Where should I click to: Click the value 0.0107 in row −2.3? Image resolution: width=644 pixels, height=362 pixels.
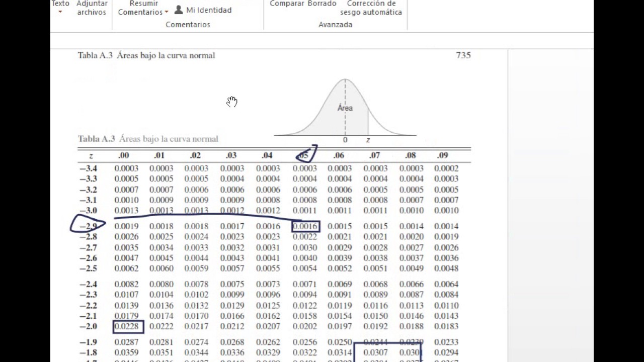point(127,295)
